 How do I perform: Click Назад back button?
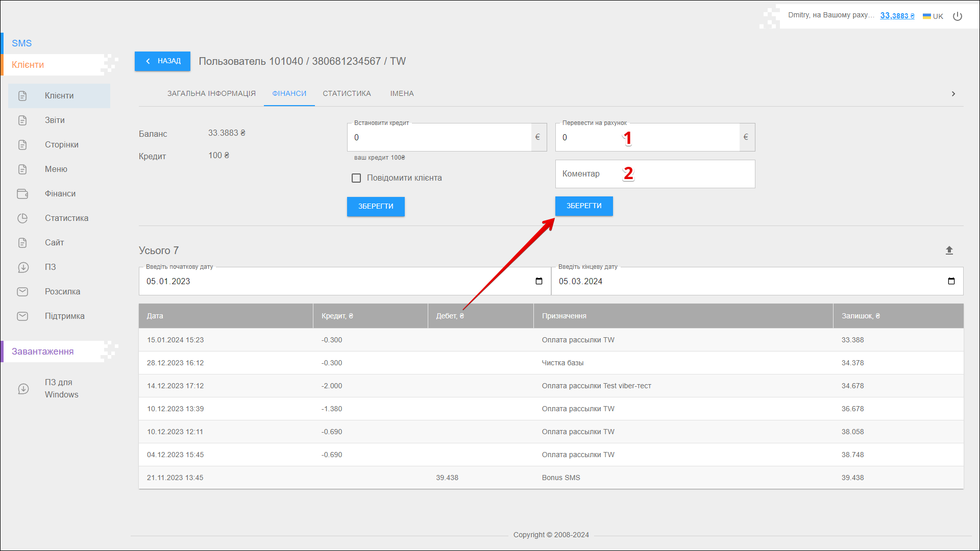pyautogui.click(x=162, y=61)
